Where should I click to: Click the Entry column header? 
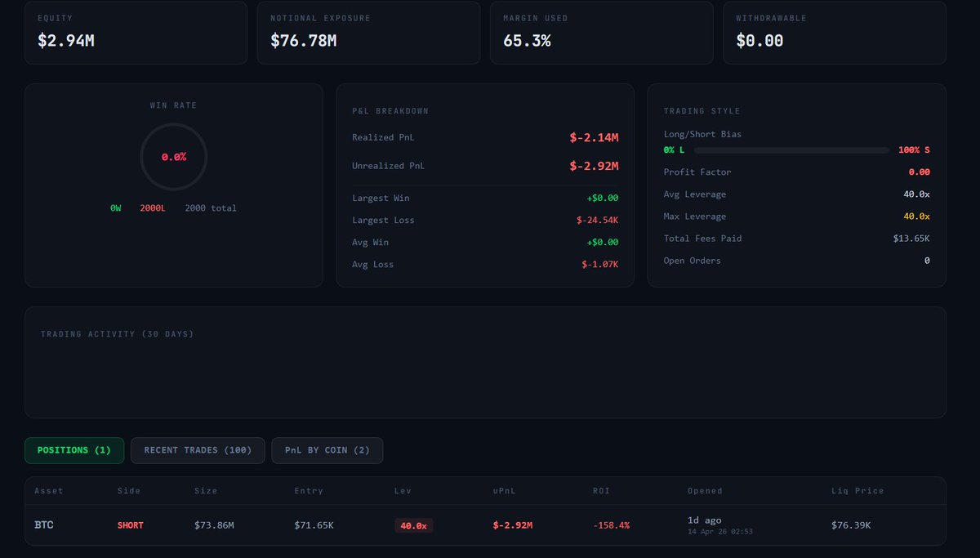(309, 491)
